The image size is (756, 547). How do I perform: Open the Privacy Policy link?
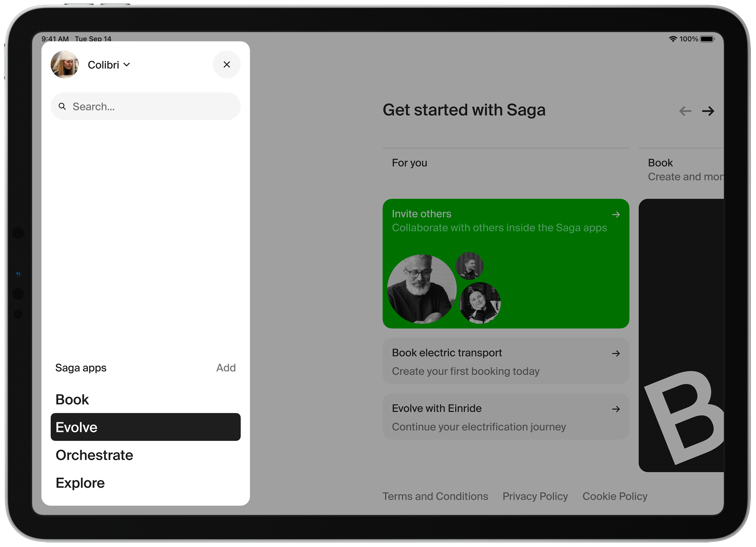(535, 496)
